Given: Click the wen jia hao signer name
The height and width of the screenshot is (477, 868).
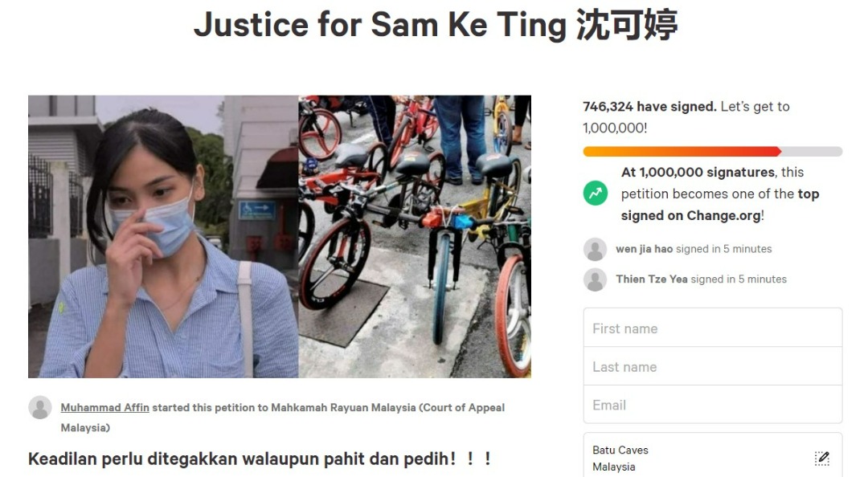Looking at the screenshot, I should point(645,249).
